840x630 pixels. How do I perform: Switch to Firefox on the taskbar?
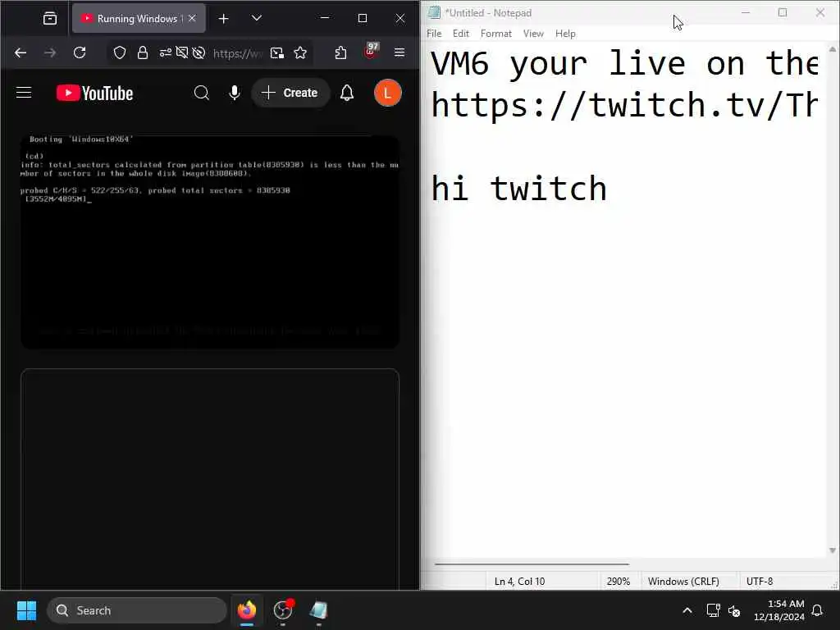pyautogui.click(x=247, y=610)
